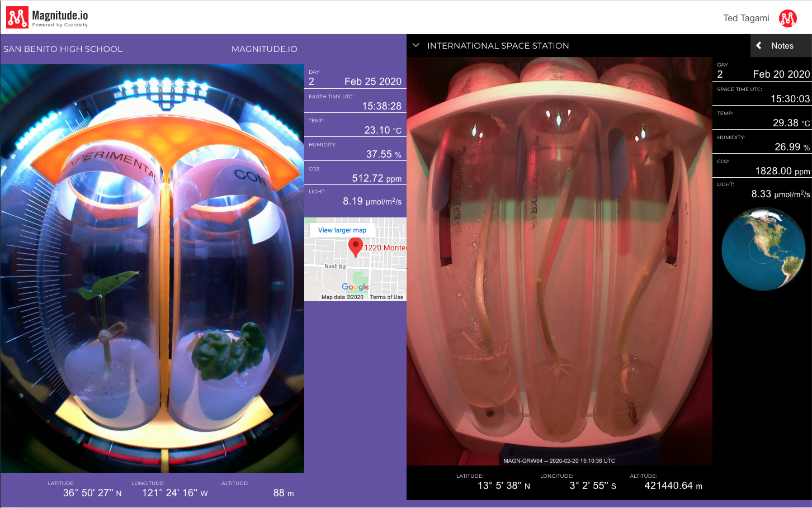Select ISS latitude 13° 5' 38'' N
The width and height of the screenshot is (812, 508).
[504, 486]
